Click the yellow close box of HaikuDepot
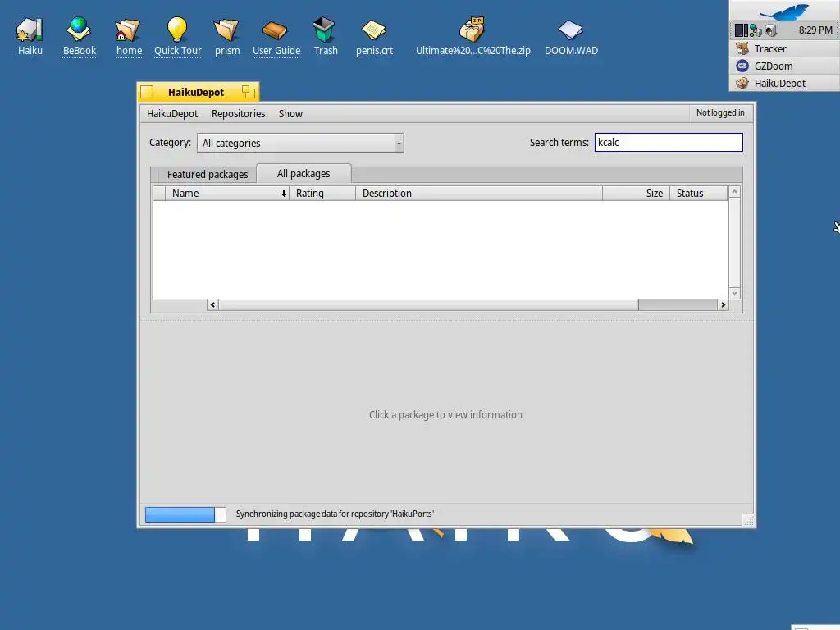Image resolution: width=840 pixels, height=630 pixels. 148,92
